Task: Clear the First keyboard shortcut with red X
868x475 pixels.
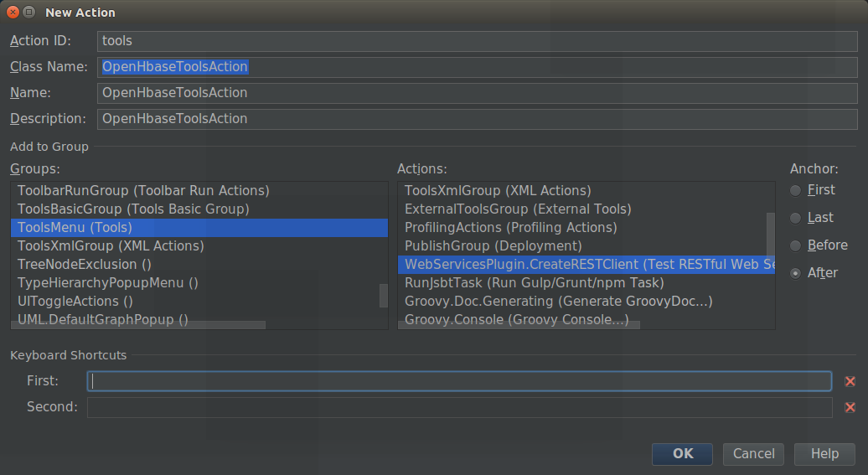Action: point(850,381)
